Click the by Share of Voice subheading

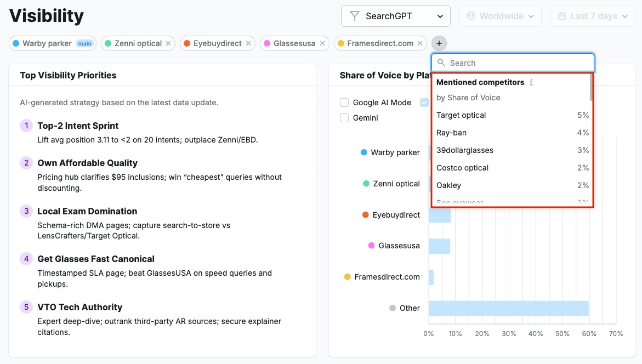pos(468,98)
